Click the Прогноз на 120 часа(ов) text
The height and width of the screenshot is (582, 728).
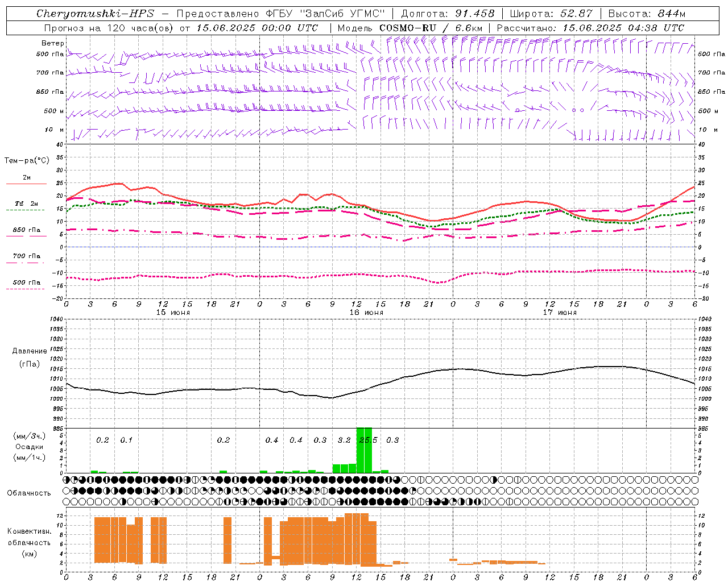pos(109,27)
